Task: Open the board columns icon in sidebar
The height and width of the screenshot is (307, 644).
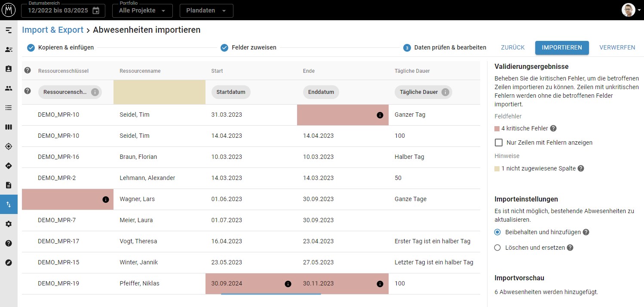Action: point(9,127)
